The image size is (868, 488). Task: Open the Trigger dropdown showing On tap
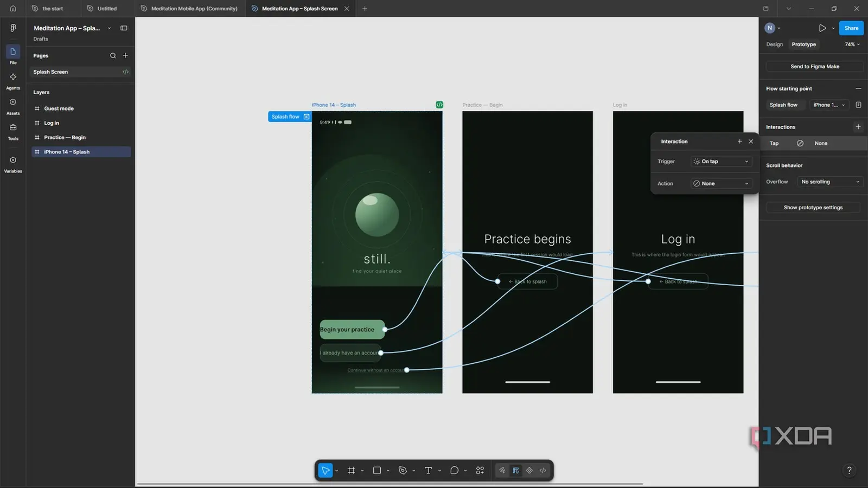click(x=722, y=162)
